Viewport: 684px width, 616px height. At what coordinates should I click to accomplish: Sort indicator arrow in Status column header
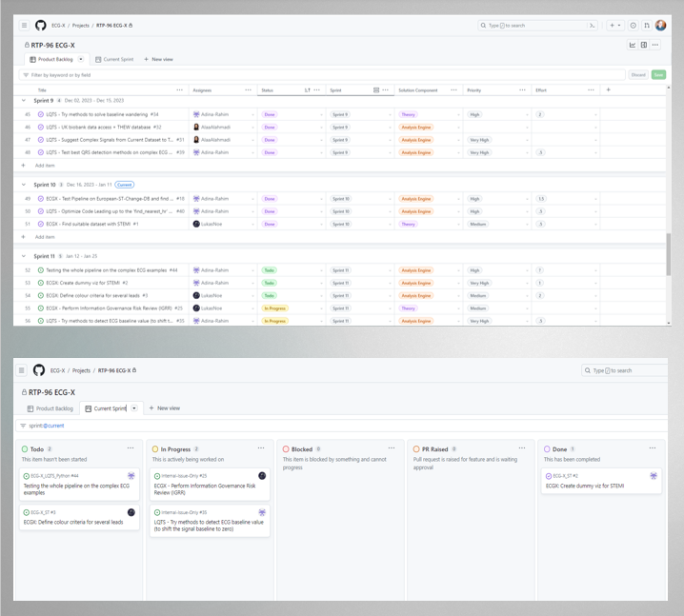pos(307,90)
